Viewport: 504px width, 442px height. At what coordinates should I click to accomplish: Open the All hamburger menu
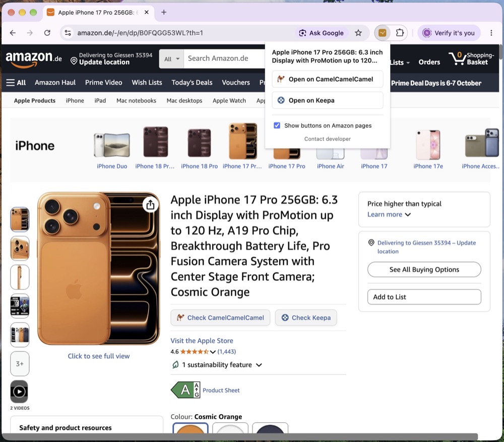[x=16, y=83]
